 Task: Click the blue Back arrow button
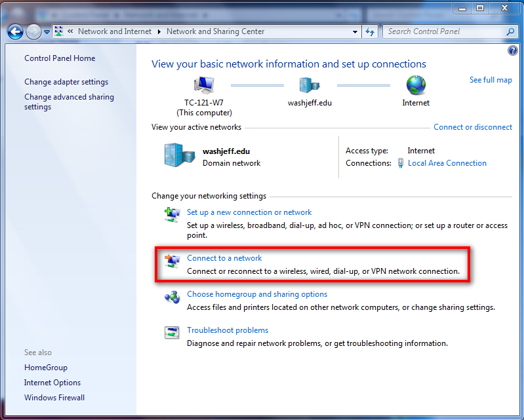click(x=15, y=32)
